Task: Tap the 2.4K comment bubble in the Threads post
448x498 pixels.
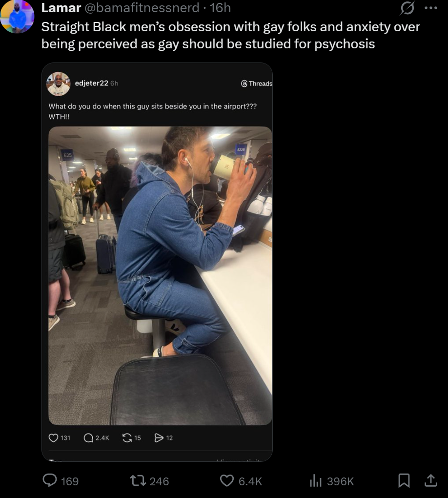Action: point(88,438)
